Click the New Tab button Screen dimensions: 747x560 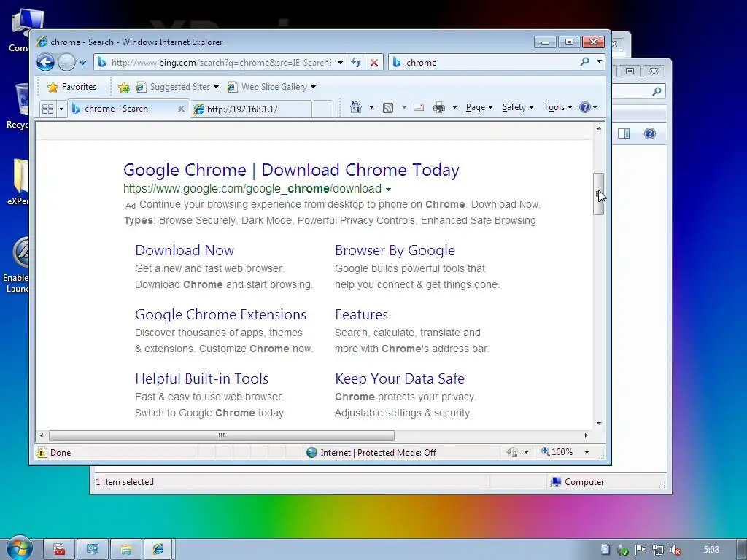[x=322, y=109]
